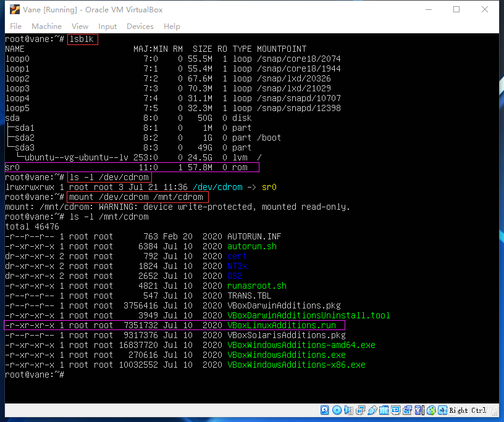Click the NT3x directory name
Image resolution: width=504 pixels, height=422 pixels.
pyautogui.click(x=237, y=267)
